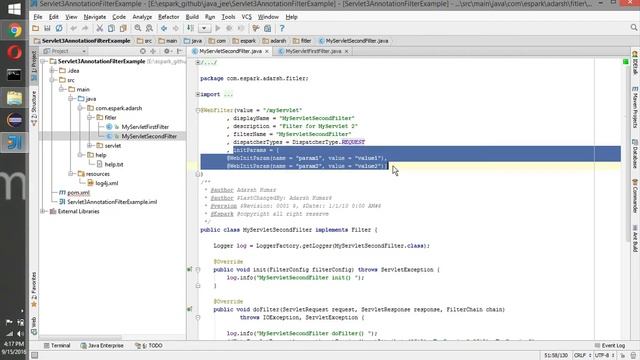Viewport: 640px width, 360px height.
Task: Click the hide Project panel icon
Action: coord(180,51)
